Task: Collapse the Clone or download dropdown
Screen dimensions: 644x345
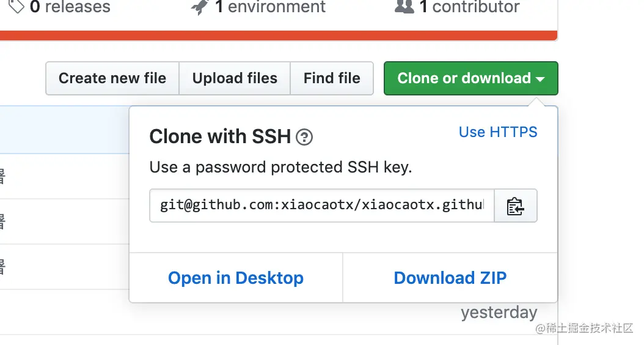Action: [464, 78]
